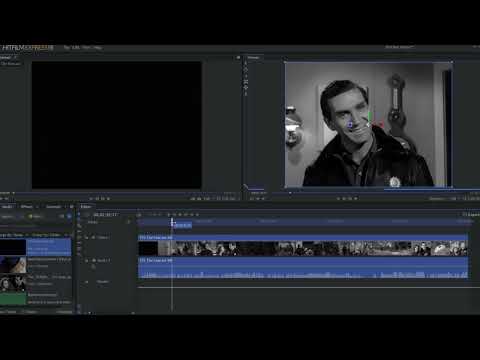Switch to the Viewer panel tab
This screenshot has height=360, width=480.
pyautogui.click(x=254, y=57)
